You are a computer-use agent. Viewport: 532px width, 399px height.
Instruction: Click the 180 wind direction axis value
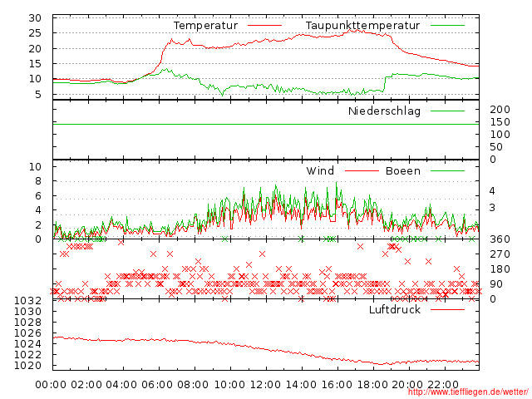[500, 269]
